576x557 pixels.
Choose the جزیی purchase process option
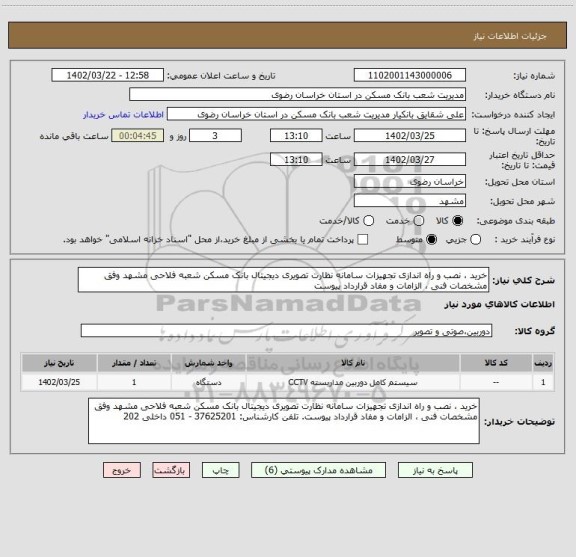tap(476, 240)
